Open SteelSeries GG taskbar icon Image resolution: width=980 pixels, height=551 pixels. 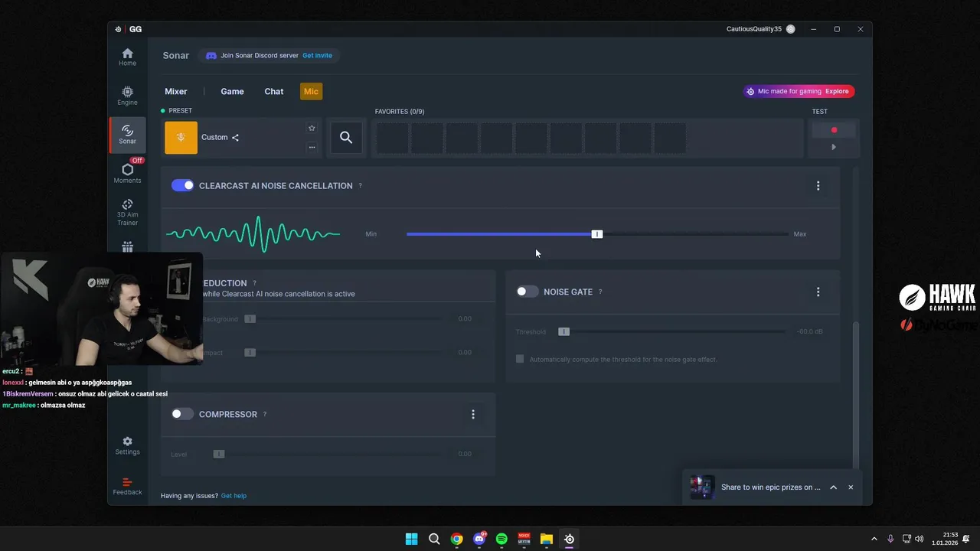click(569, 539)
